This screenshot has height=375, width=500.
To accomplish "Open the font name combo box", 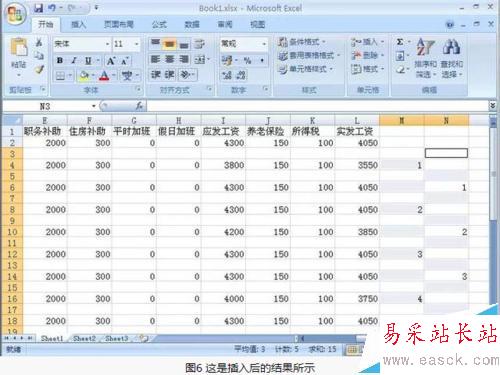I will tap(81, 44).
